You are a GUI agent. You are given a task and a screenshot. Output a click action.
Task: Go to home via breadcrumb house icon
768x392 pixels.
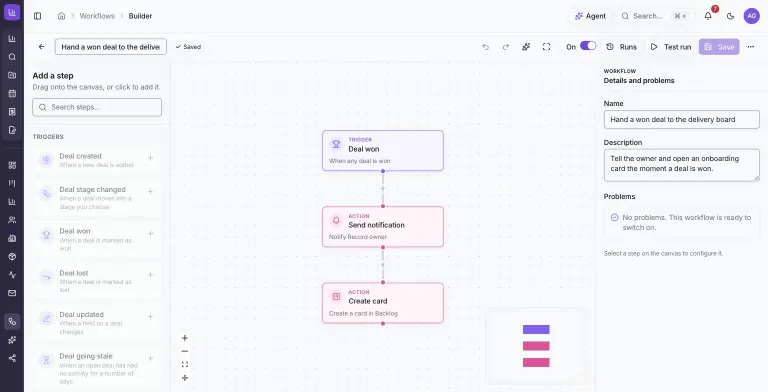point(61,16)
